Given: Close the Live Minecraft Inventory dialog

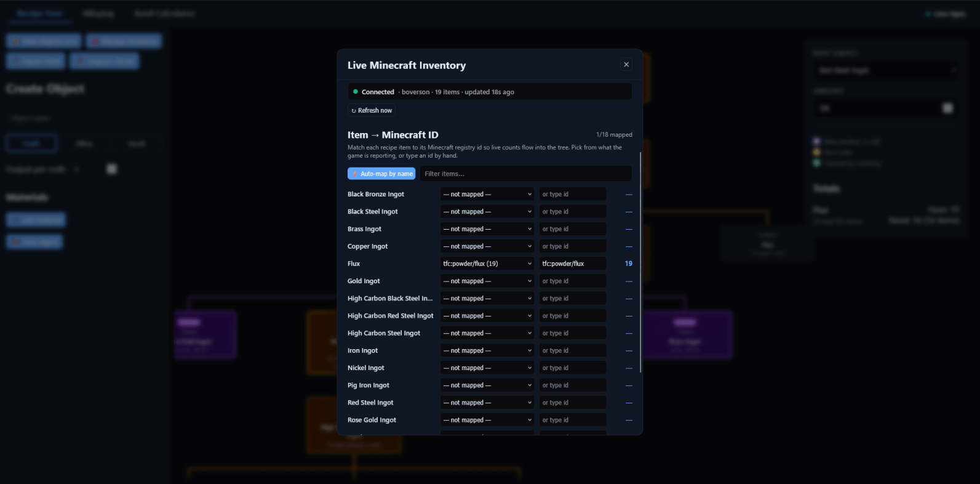Looking at the screenshot, I should click(626, 65).
